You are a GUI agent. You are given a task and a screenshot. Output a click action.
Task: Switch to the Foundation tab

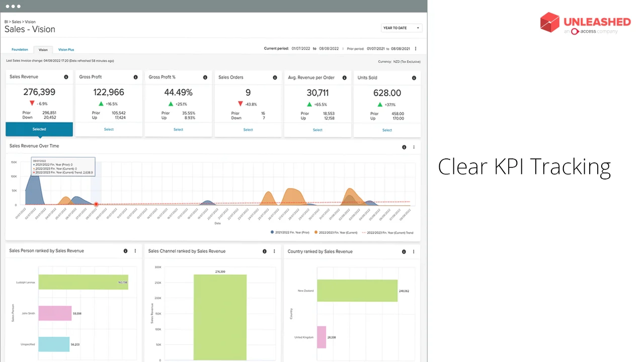point(20,50)
